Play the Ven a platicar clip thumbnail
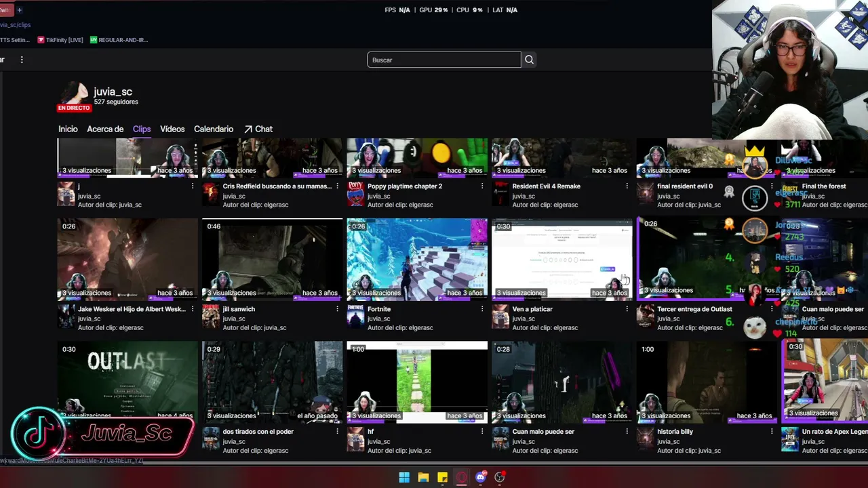This screenshot has height=488, width=868. (562, 259)
